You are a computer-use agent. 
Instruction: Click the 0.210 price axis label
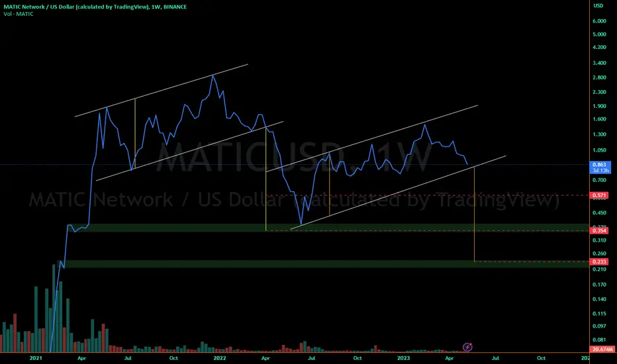click(x=599, y=269)
